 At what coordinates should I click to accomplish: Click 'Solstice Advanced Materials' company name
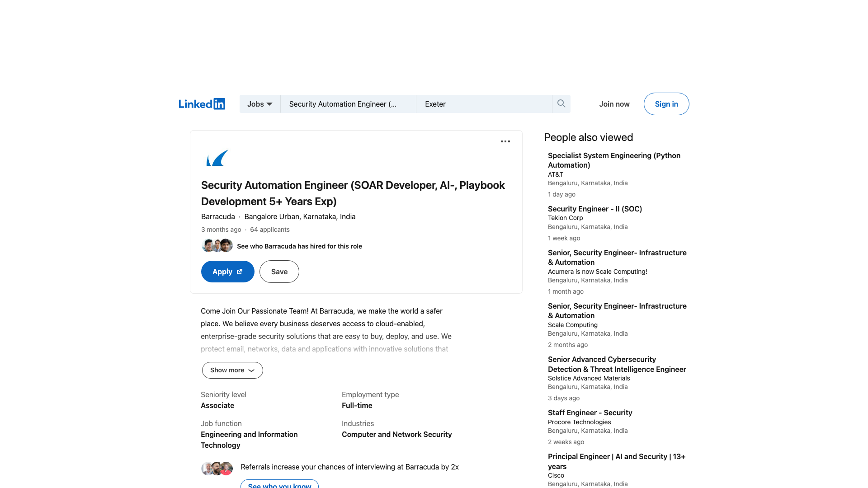[589, 378]
